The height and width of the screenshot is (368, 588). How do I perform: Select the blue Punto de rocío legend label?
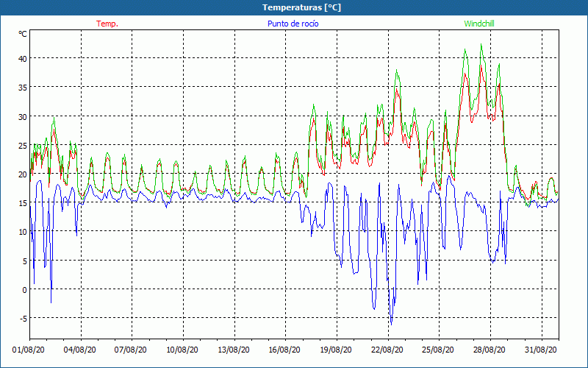click(x=293, y=24)
